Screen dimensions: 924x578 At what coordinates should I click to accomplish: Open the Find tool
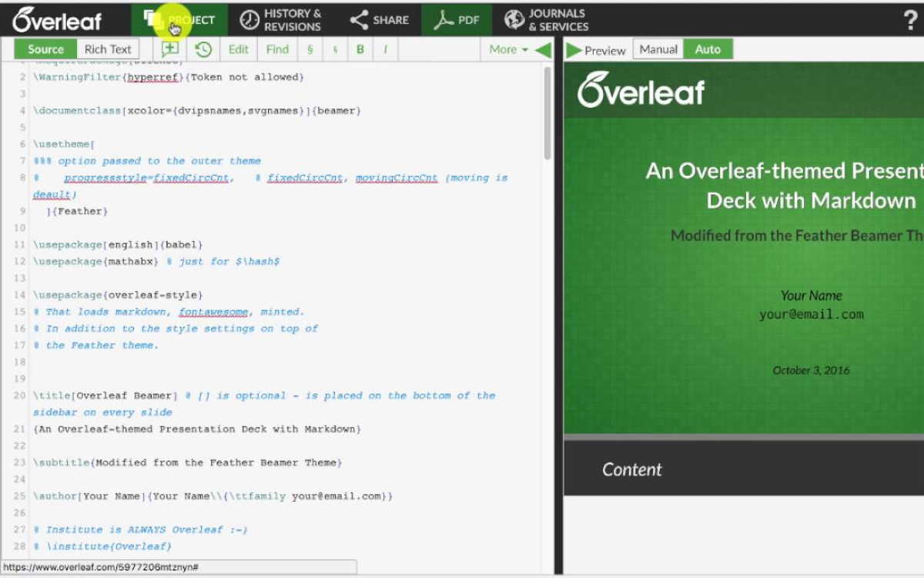(x=277, y=49)
